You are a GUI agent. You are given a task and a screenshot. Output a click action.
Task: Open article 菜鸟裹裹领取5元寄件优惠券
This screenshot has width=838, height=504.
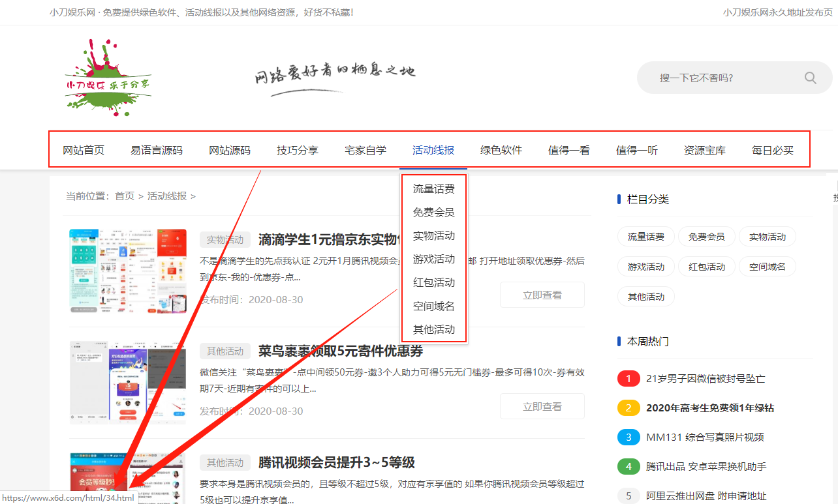click(341, 351)
